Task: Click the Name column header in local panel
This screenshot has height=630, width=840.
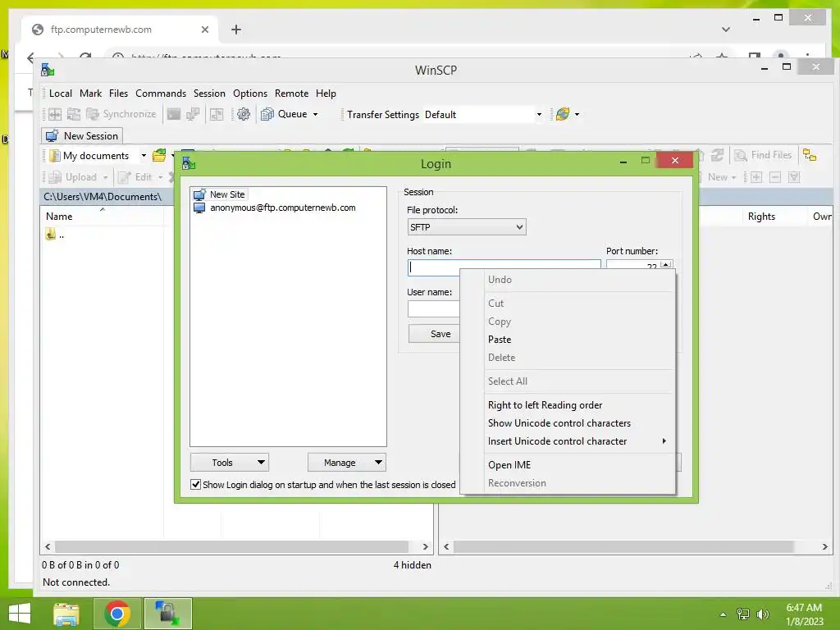Action: coord(102,217)
